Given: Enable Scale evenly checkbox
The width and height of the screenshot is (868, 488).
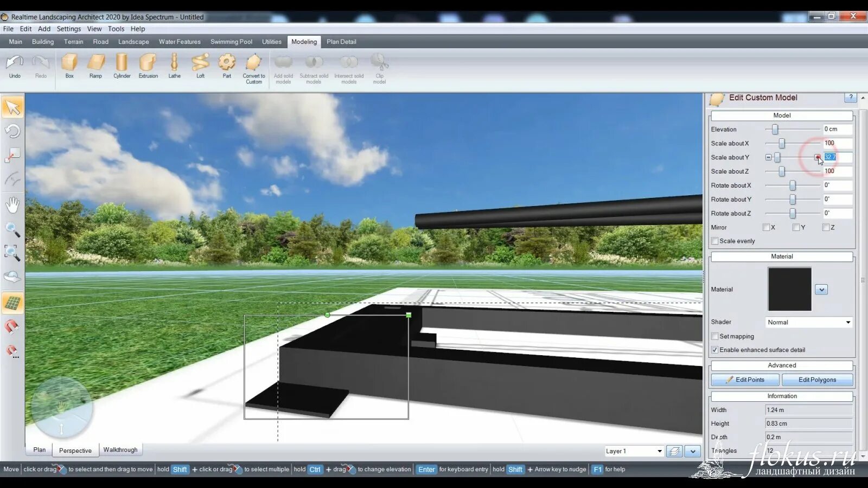Looking at the screenshot, I should coord(714,241).
